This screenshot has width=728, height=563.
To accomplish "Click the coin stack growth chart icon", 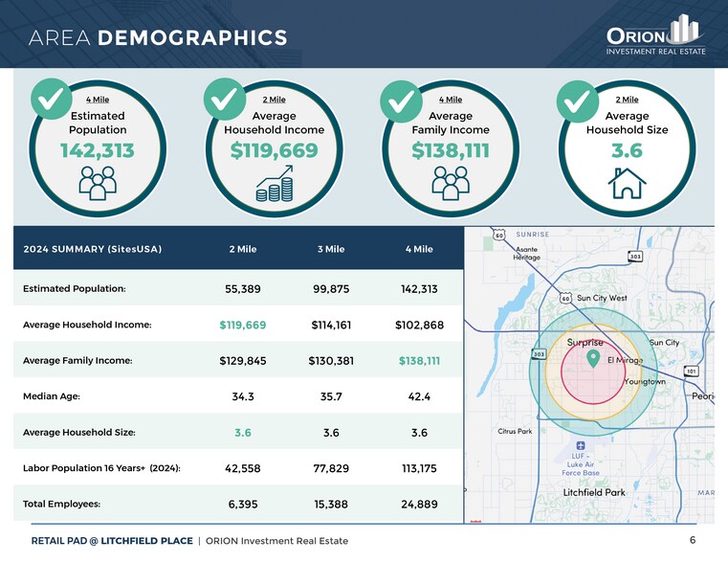I will [x=274, y=183].
